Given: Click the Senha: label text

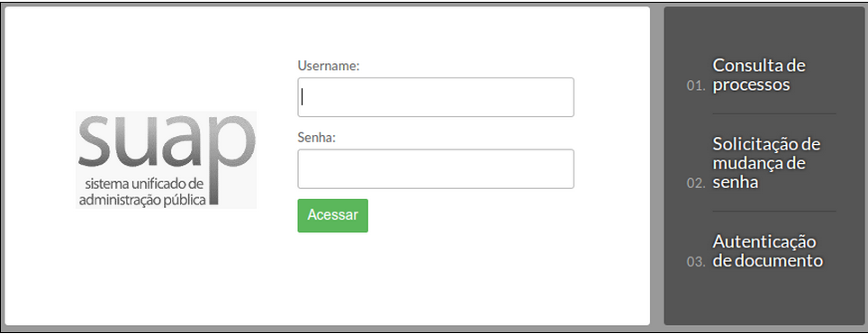Looking at the screenshot, I should click(317, 138).
